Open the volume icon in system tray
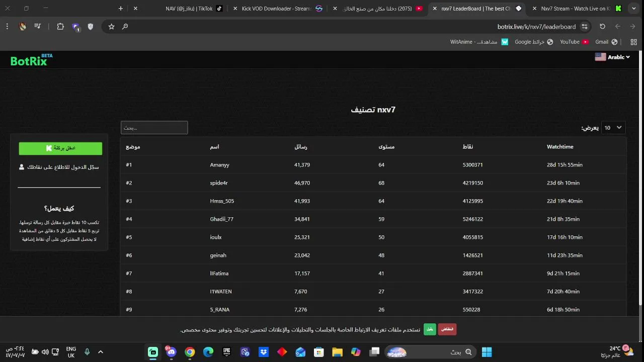The width and height of the screenshot is (644, 362). pyautogui.click(x=45, y=352)
